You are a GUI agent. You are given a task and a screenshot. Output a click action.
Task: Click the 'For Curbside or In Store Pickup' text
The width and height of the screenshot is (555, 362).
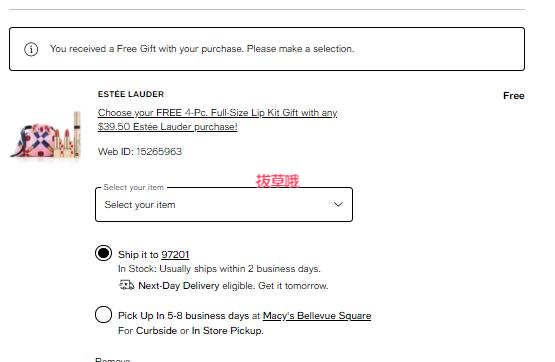tap(191, 331)
